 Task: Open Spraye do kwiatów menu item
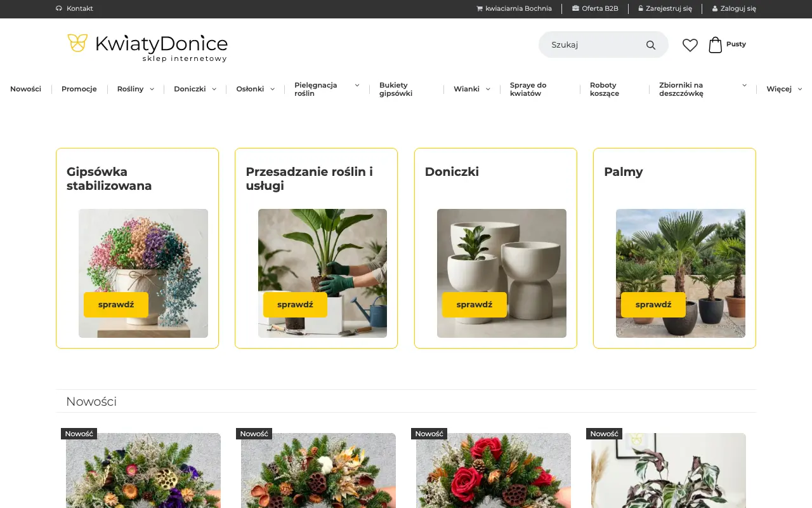(528, 89)
